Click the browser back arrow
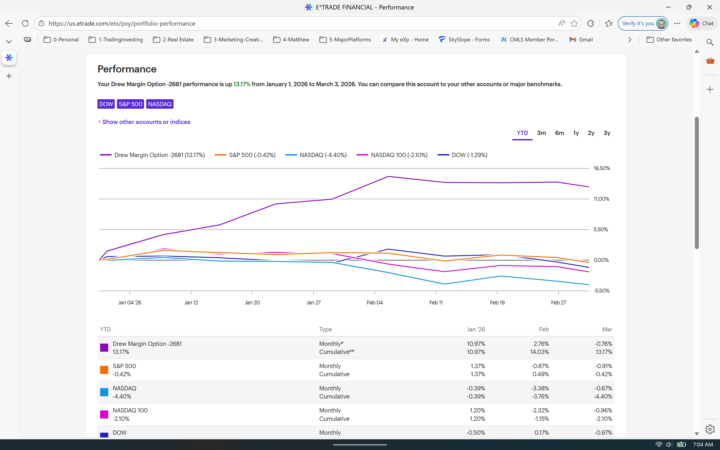The height and width of the screenshot is (450, 720). tap(9, 23)
